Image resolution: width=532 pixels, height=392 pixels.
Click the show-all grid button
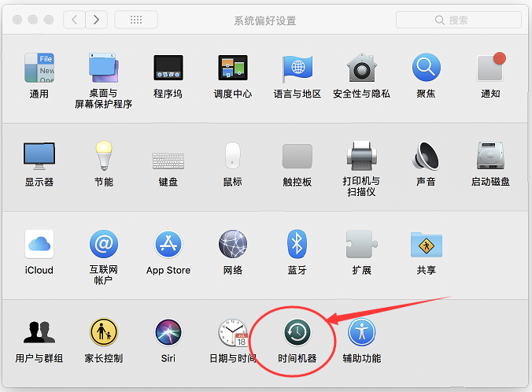135,20
